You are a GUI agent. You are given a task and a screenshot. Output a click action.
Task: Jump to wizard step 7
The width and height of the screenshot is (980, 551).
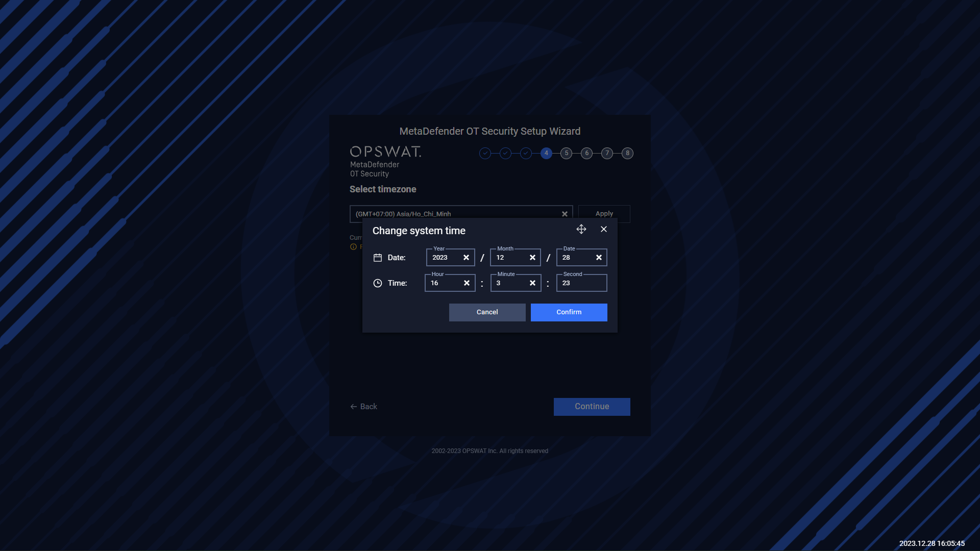[607, 153]
